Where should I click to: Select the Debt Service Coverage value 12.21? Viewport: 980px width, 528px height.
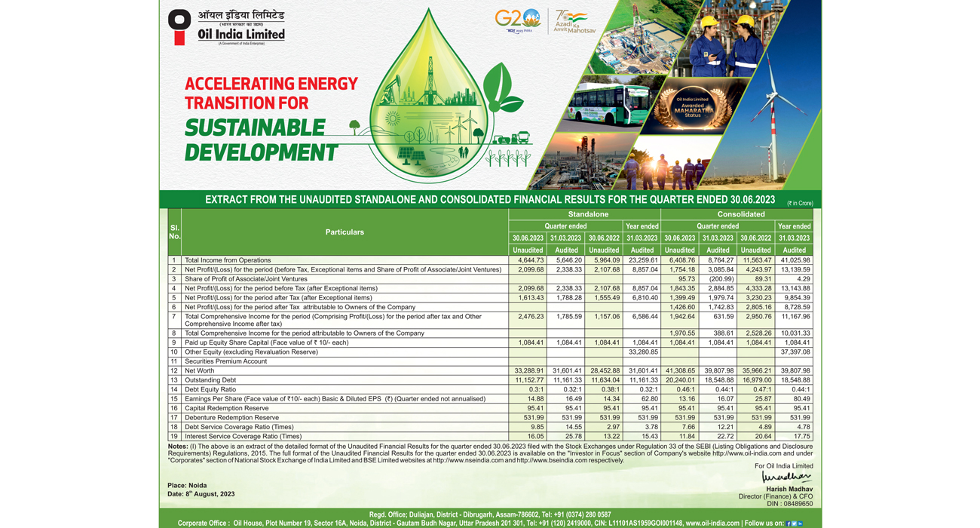[x=725, y=427]
